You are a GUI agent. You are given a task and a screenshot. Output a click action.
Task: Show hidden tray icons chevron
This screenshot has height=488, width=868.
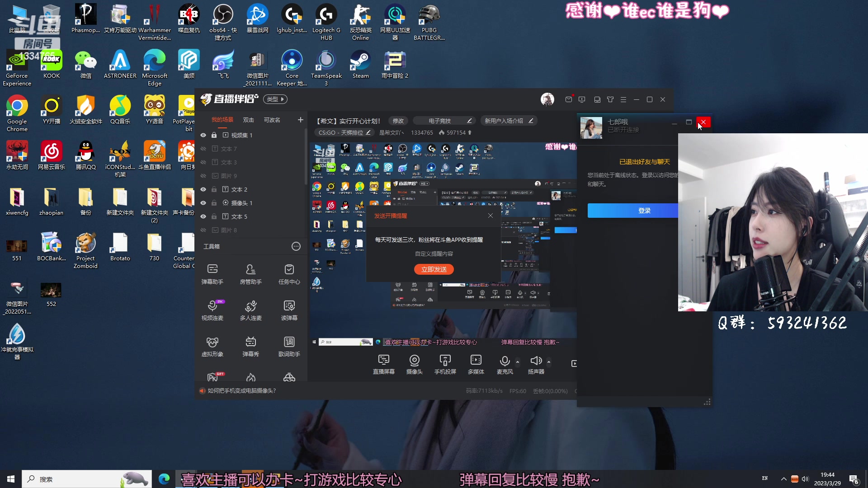pyautogui.click(x=783, y=479)
